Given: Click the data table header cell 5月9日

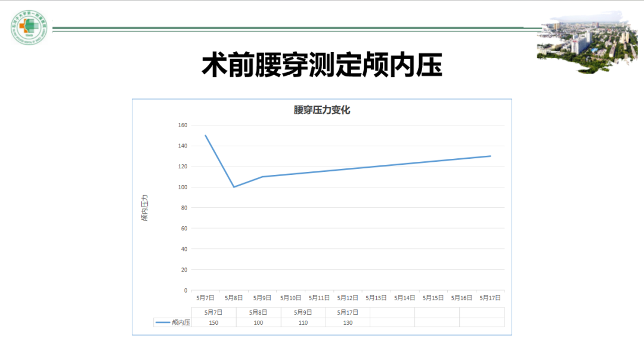Looking at the screenshot, I should click(303, 312).
